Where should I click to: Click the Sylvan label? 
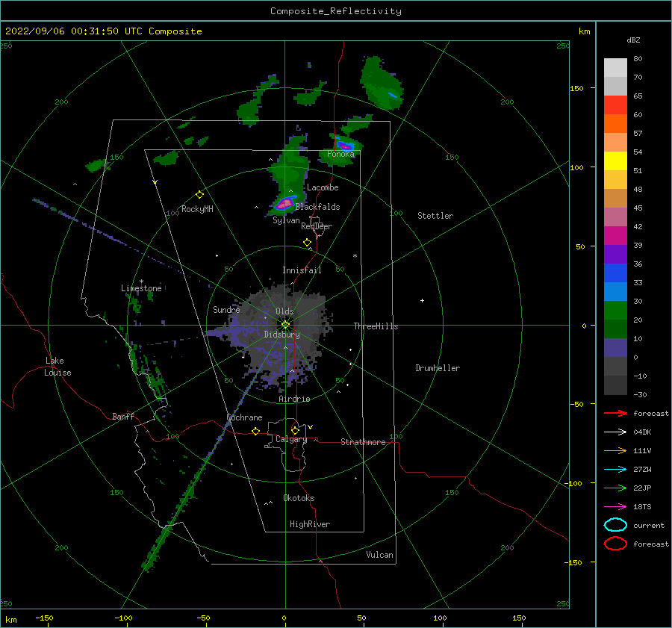[x=286, y=221]
